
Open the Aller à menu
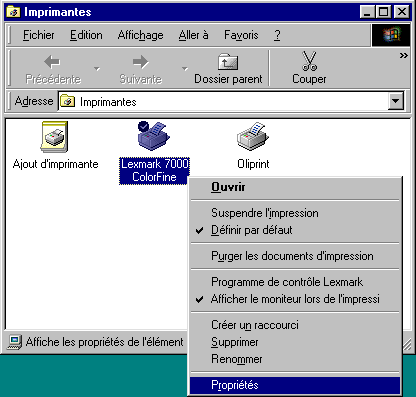coord(193,35)
